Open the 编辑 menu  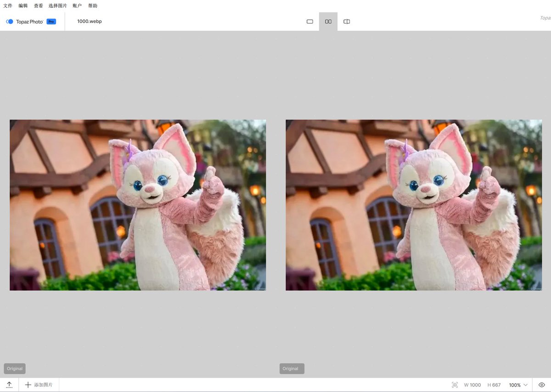point(23,6)
